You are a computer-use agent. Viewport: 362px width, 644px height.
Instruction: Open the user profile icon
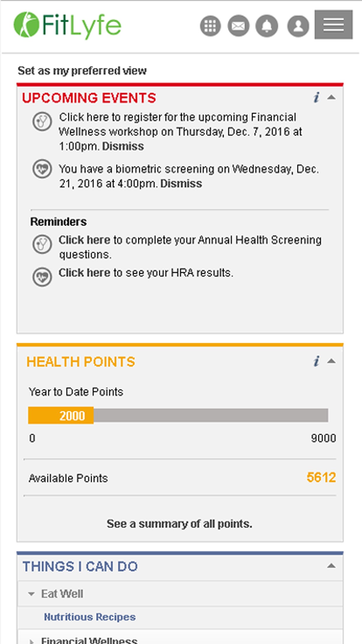pos(298,26)
